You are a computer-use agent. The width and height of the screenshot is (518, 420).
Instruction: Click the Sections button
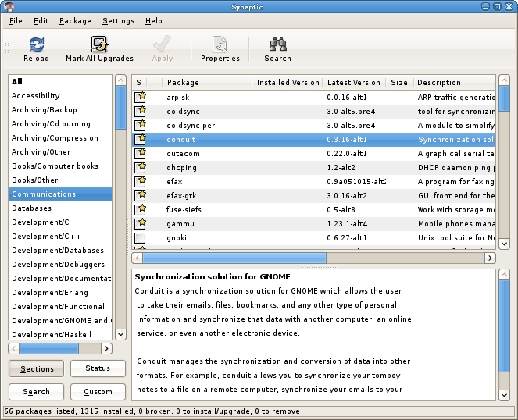tap(37, 368)
